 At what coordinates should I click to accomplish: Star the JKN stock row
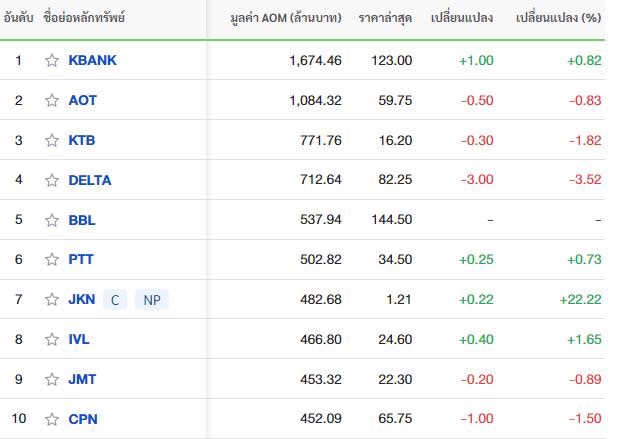click(x=52, y=300)
